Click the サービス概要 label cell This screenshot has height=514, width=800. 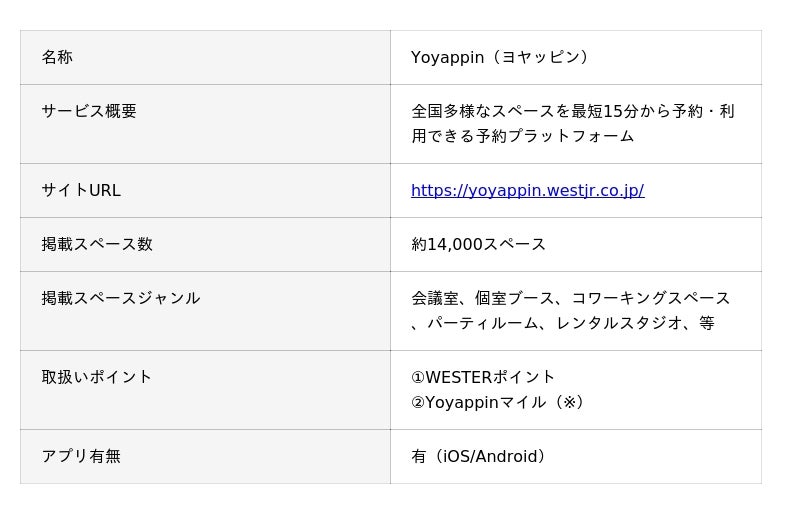coord(89,111)
